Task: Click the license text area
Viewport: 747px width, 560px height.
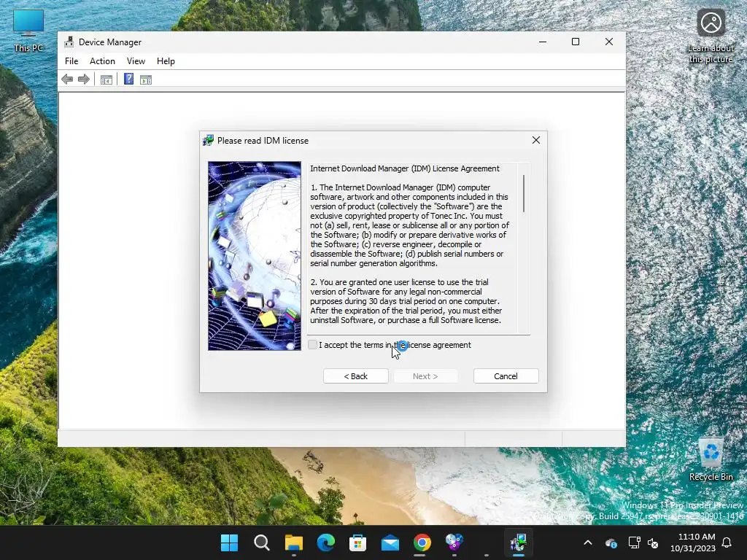Action: point(413,248)
